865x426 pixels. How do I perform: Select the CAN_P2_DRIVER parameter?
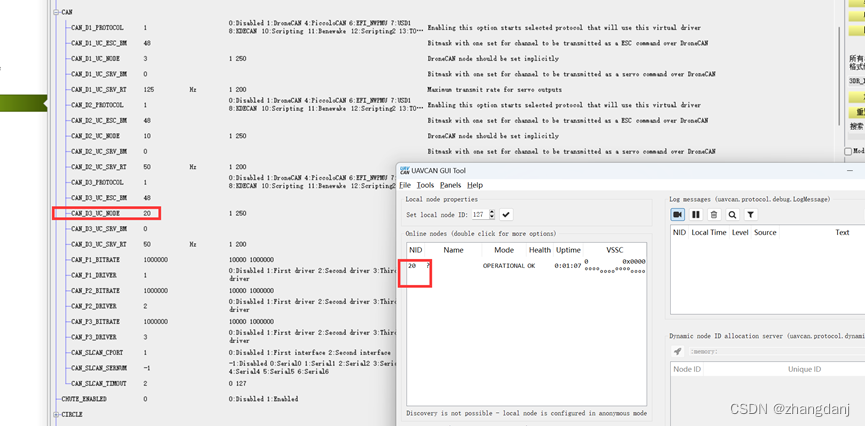click(94, 306)
